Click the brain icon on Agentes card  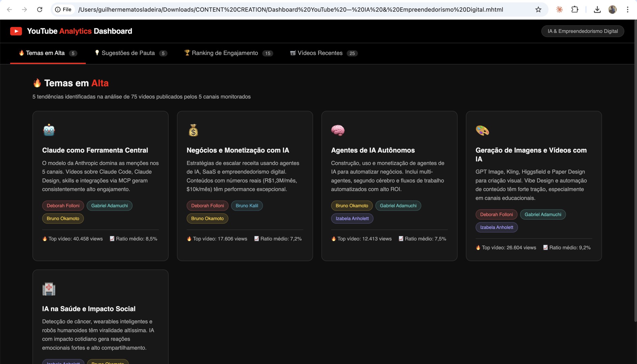click(338, 130)
